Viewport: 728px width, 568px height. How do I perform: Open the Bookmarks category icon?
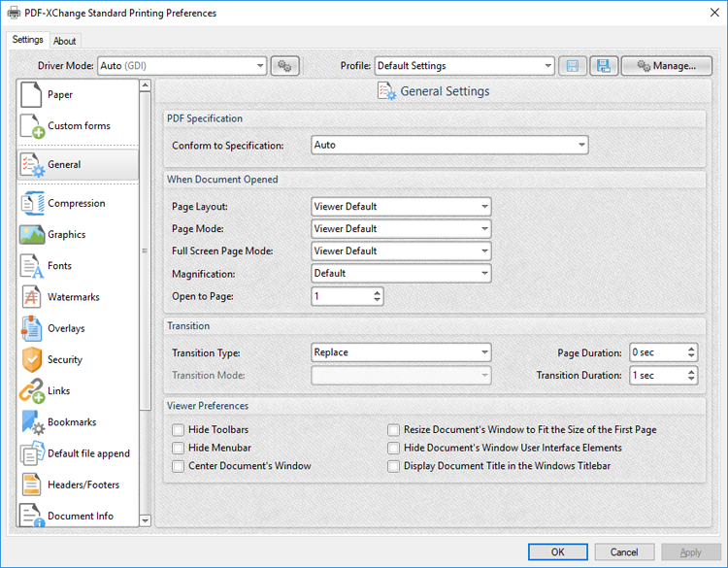(x=32, y=422)
